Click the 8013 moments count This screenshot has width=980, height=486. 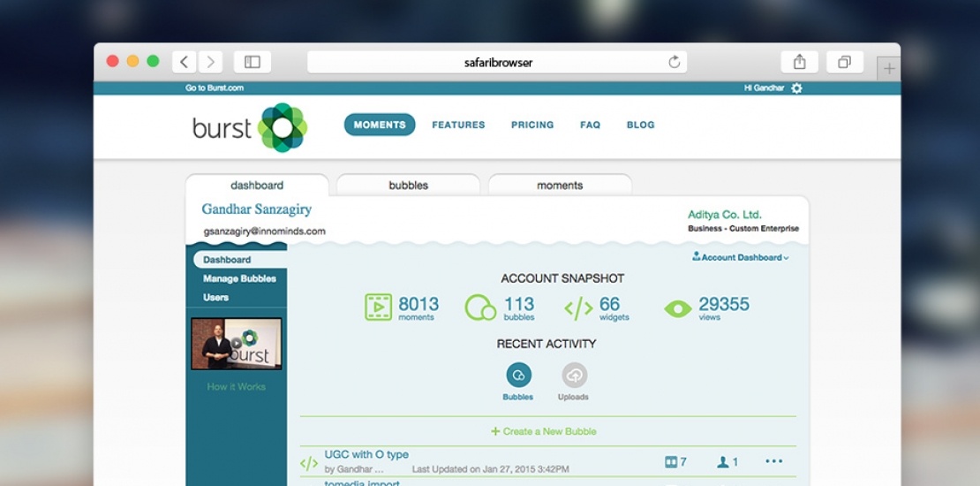click(x=418, y=304)
